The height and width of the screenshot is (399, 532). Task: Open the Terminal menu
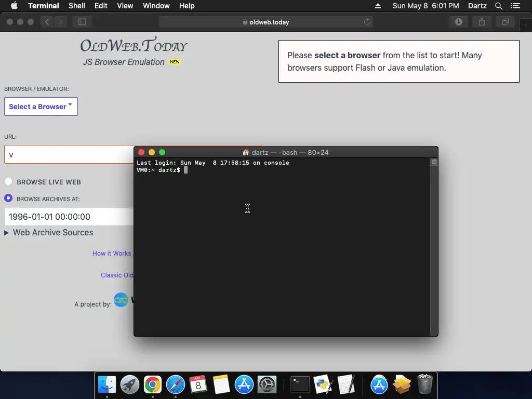click(44, 6)
